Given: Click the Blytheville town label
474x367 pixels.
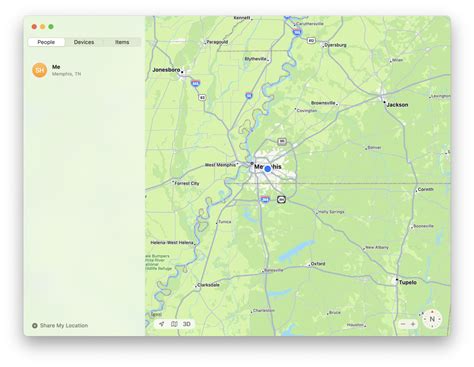Looking at the screenshot, I should click(256, 59).
